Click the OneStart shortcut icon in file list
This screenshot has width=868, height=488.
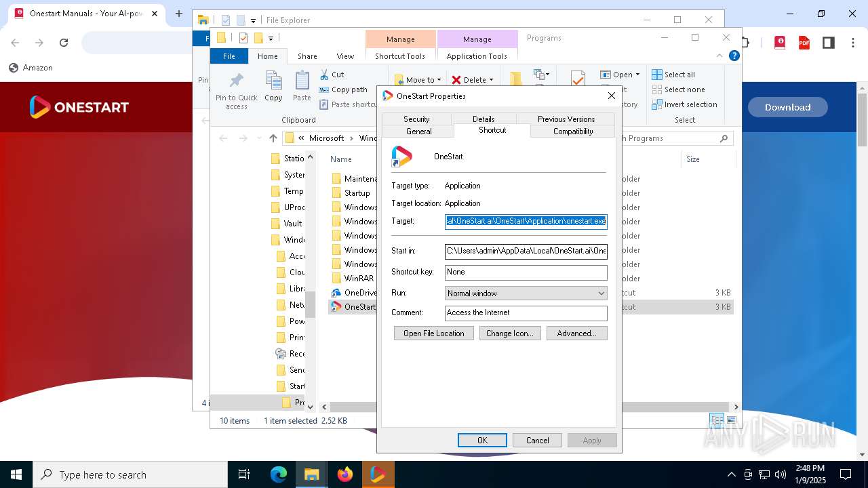tap(336, 307)
